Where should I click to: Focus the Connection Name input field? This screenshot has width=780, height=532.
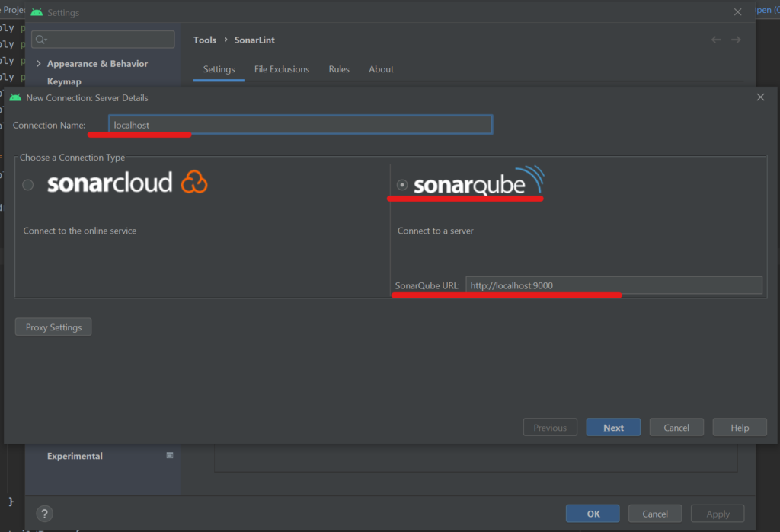tap(300, 125)
